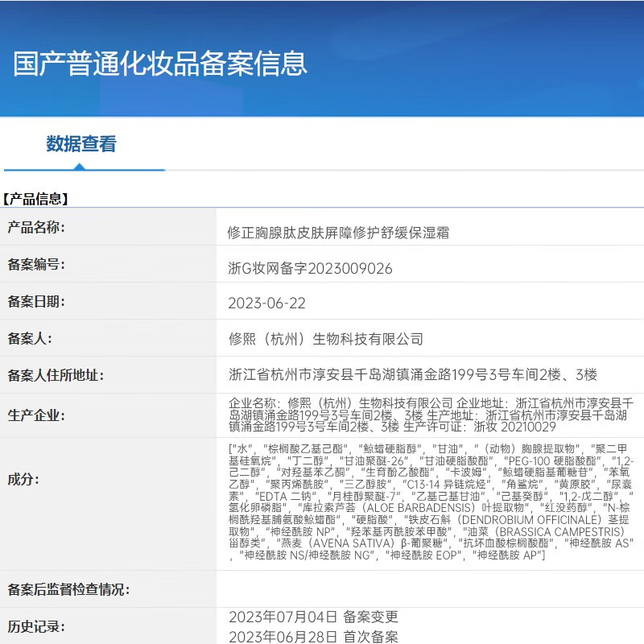The width and height of the screenshot is (644, 644).
Task: Click the ingredients list text
Action: coord(431,502)
